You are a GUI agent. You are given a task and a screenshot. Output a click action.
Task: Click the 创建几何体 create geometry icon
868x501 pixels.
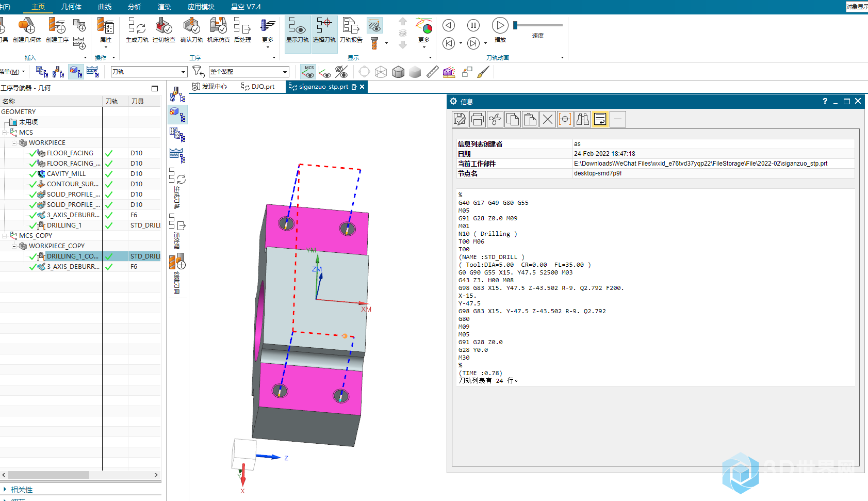27,30
